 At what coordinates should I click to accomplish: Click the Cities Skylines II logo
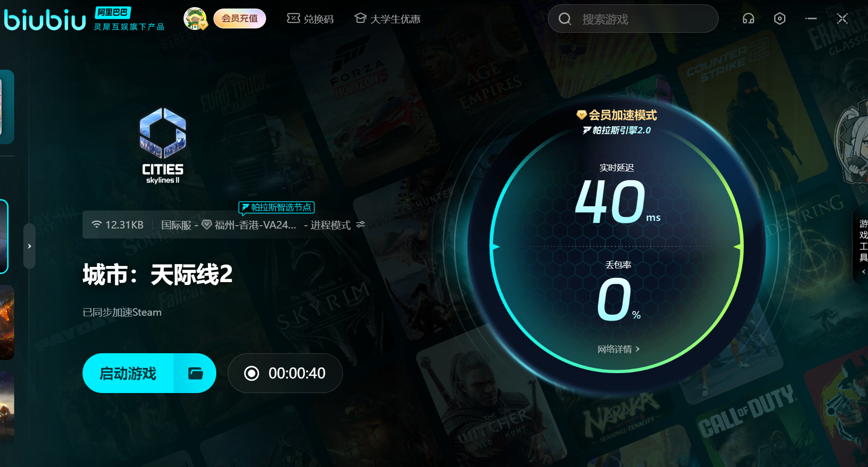(163, 146)
